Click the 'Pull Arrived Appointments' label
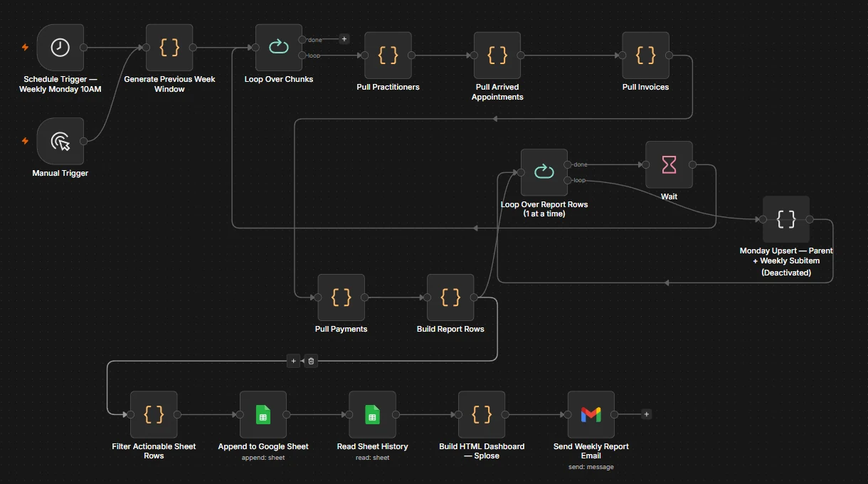 click(497, 92)
